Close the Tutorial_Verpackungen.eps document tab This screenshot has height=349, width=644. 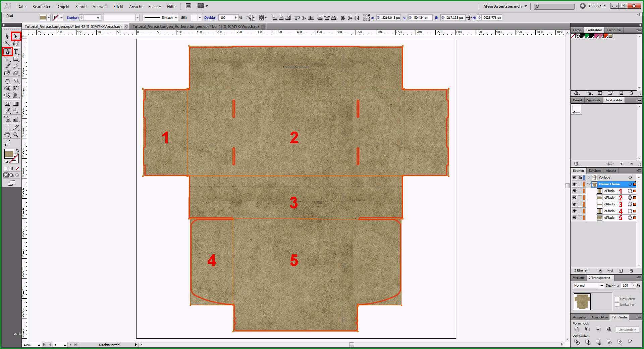coord(126,26)
